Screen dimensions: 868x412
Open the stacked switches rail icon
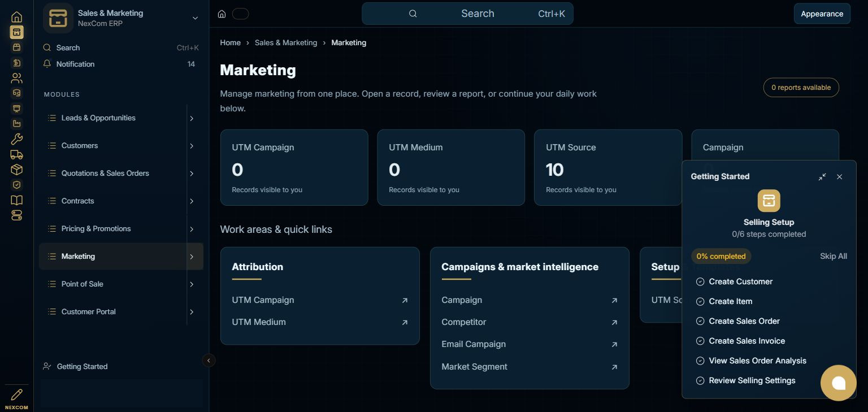(17, 215)
